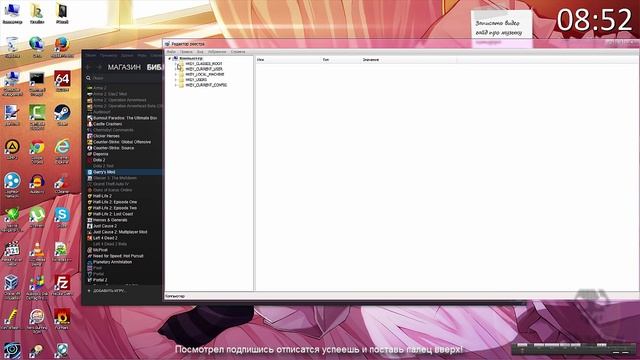Click the search magnifier icon in Steam
Viewport: 640px width, 360px height.
tap(89, 78)
